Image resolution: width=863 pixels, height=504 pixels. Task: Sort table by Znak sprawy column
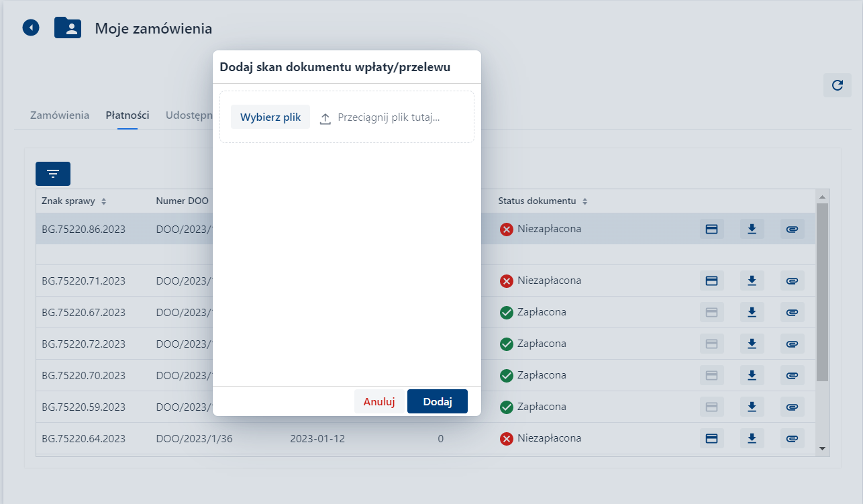point(104,201)
